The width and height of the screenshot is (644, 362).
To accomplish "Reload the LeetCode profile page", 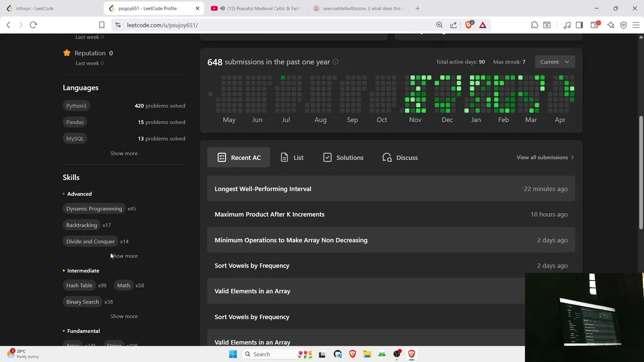I will [x=33, y=25].
